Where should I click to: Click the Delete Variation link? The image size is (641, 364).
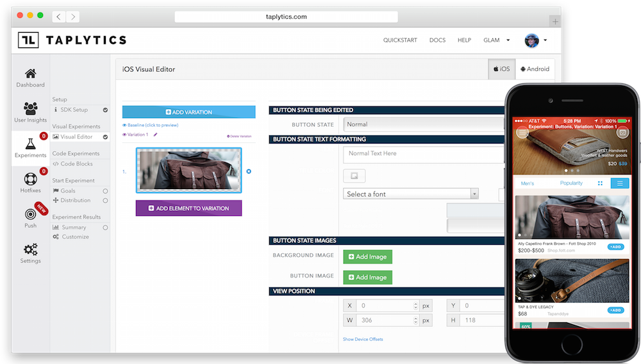point(239,136)
